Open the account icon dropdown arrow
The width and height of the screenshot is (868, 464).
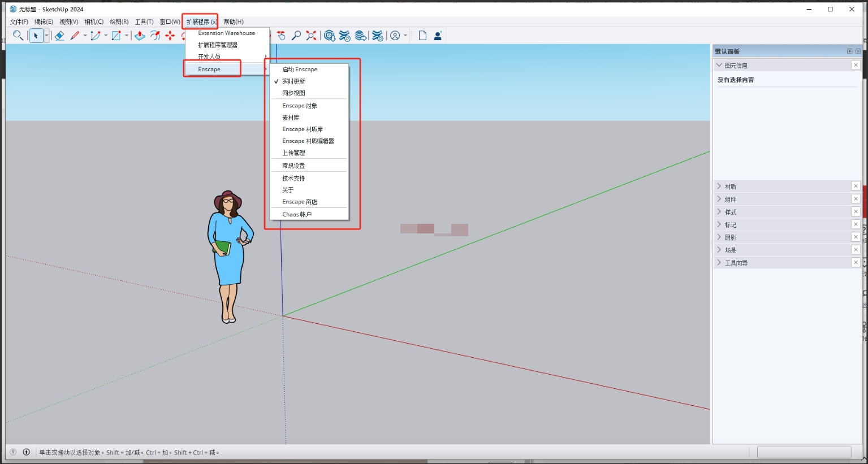405,36
